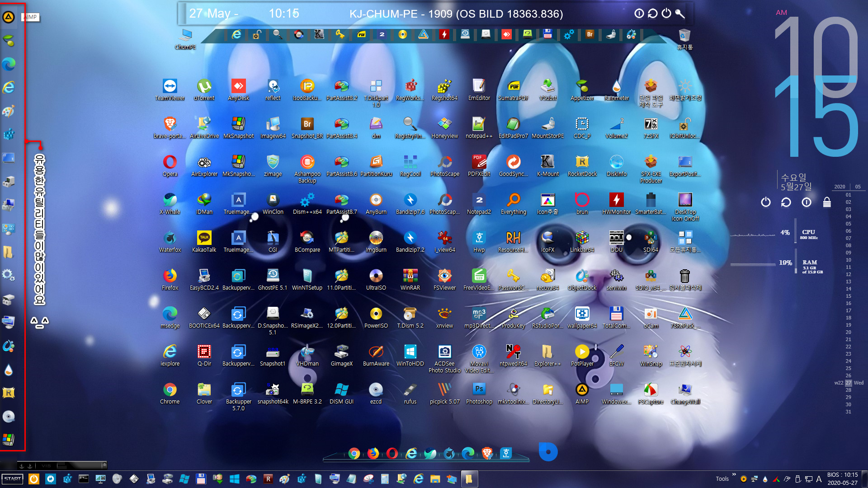Open Tools toolbar on the taskbar

point(722,479)
